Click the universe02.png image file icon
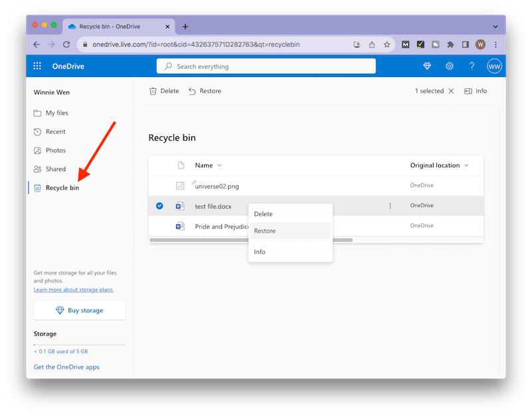The height and width of the screenshot is (416, 532). [x=180, y=186]
